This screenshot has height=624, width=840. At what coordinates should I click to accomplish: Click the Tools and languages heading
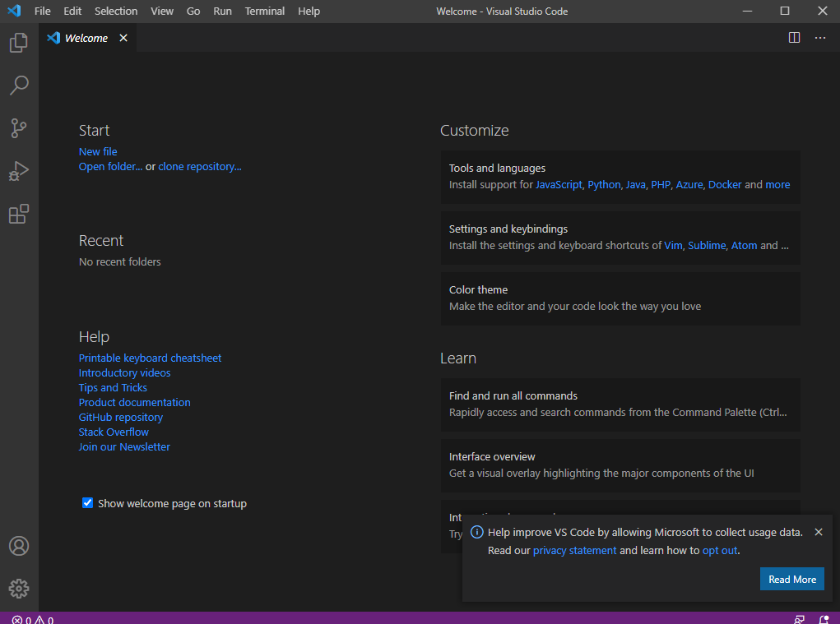coord(497,168)
